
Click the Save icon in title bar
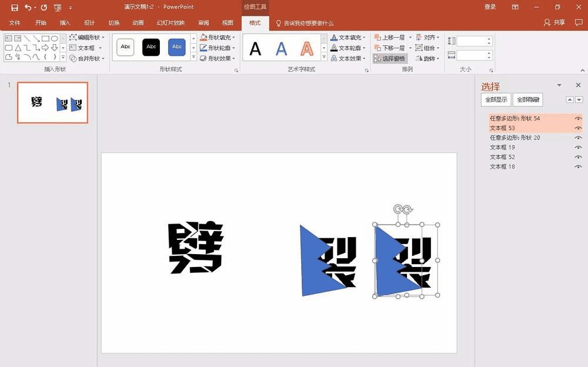[x=14, y=8]
